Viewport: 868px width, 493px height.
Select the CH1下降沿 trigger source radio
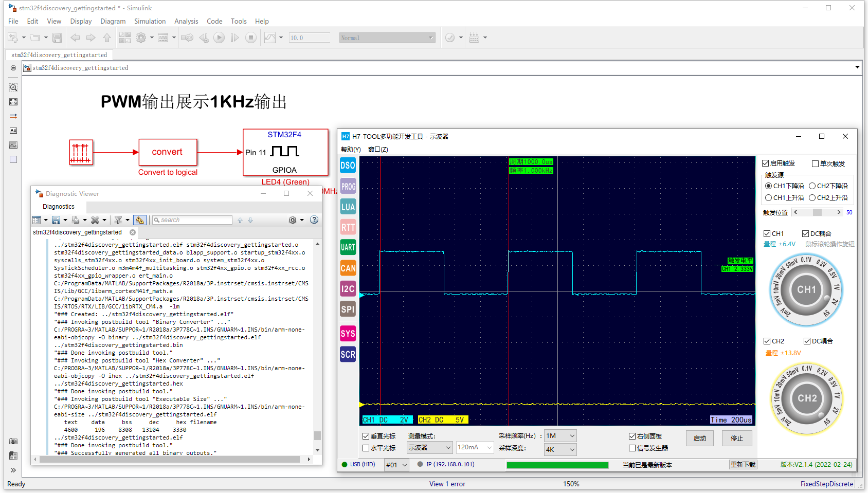(x=768, y=186)
